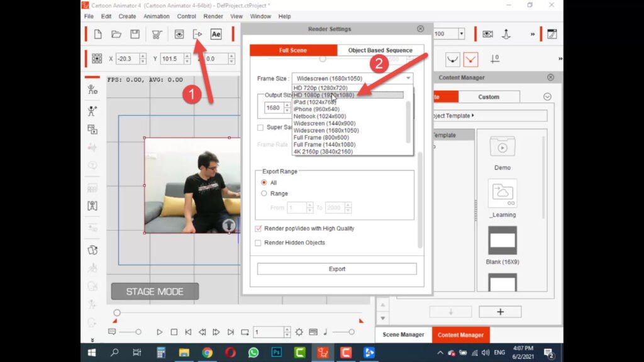Launch the Ae After Effects export icon
This screenshot has width=644, height=362.
click(x=216, y=34)
